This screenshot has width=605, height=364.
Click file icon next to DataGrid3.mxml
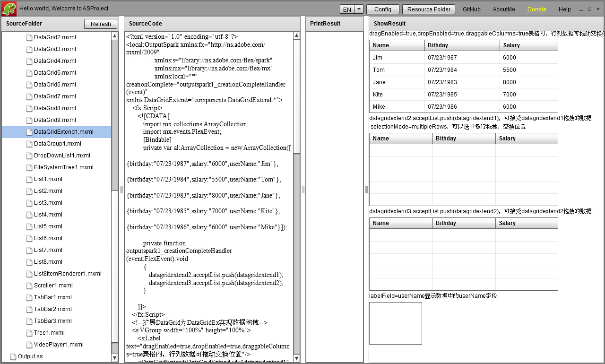pos(29,49)
